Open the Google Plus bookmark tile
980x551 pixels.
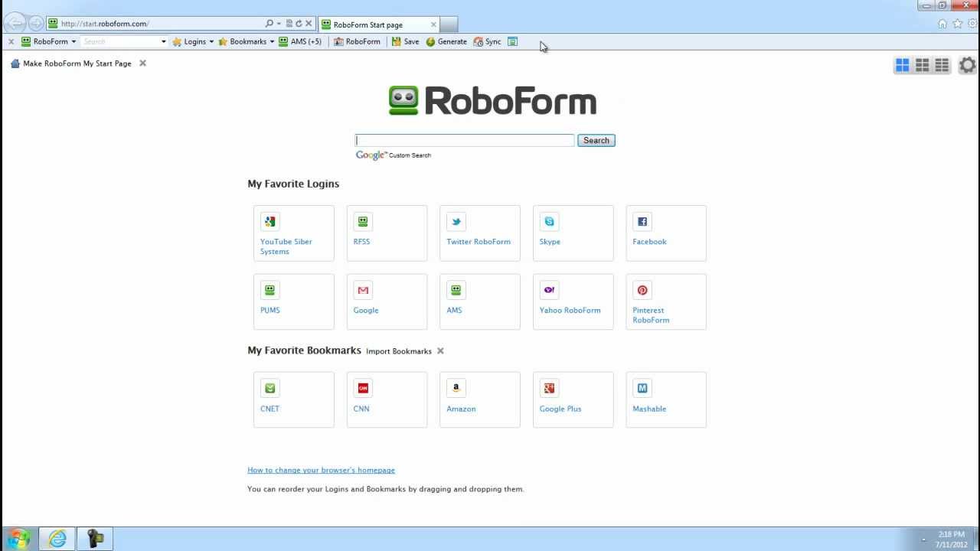coord(573,399)
